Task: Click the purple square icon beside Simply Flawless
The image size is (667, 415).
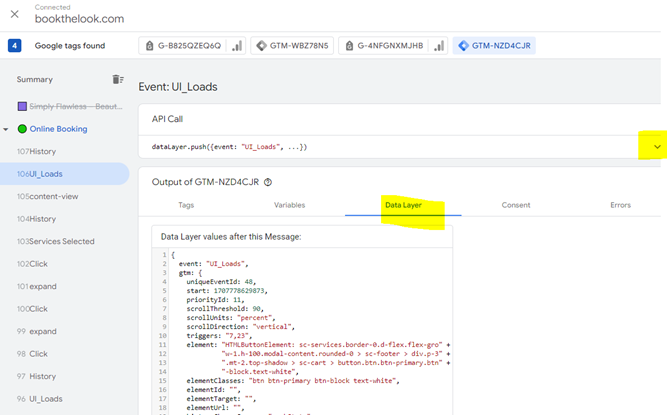Action: tap(22, 106)
